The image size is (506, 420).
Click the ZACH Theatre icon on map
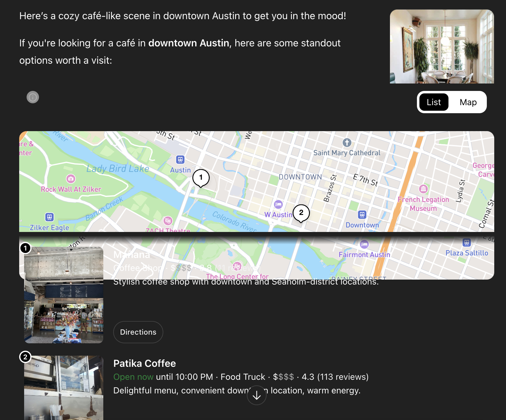pyautogui.click(x=168, y=221)
